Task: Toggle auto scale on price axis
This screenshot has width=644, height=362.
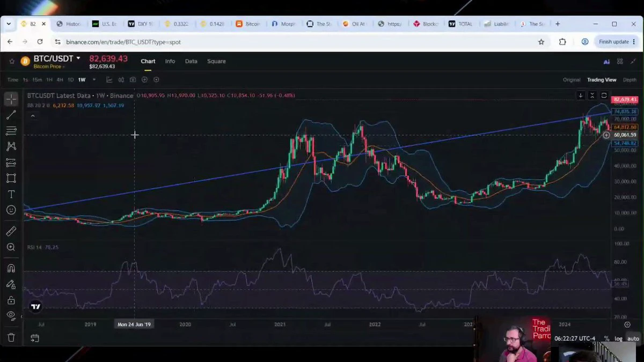Action: point(633,338)
